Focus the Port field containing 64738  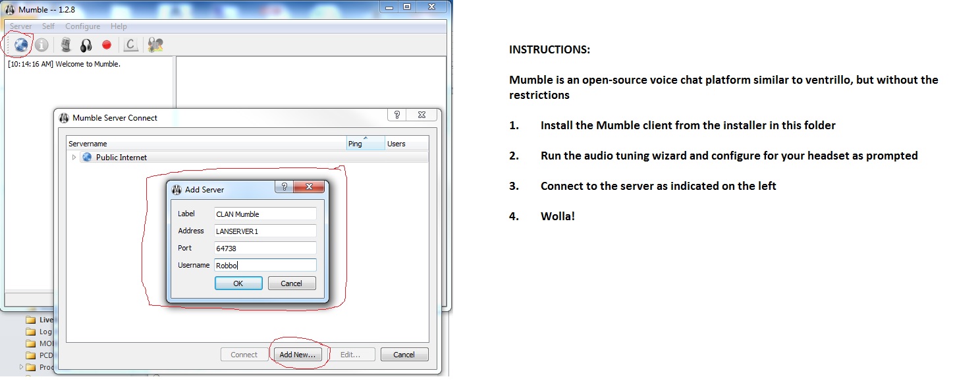pos(265,249)
